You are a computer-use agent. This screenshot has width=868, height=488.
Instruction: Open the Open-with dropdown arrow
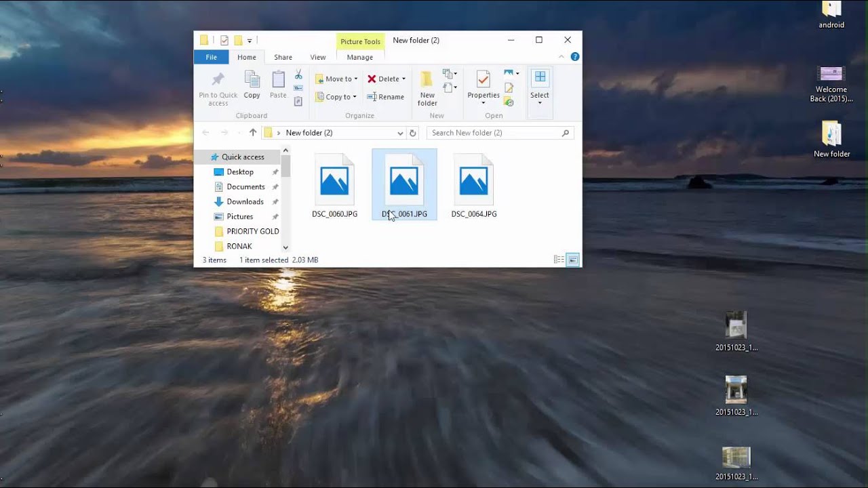pyautogui.click(x=517, y=73)
